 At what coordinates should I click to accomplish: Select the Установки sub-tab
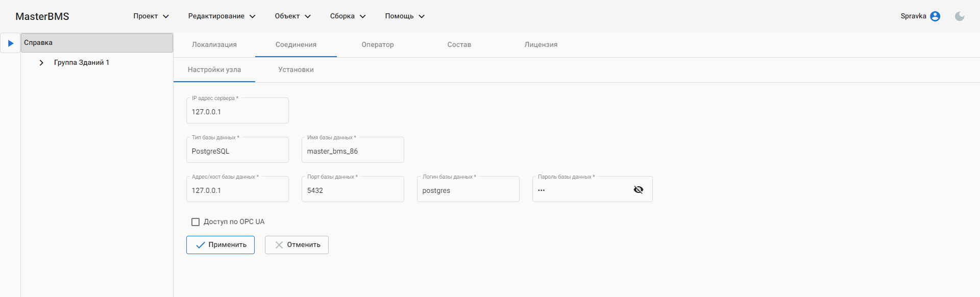296,70
